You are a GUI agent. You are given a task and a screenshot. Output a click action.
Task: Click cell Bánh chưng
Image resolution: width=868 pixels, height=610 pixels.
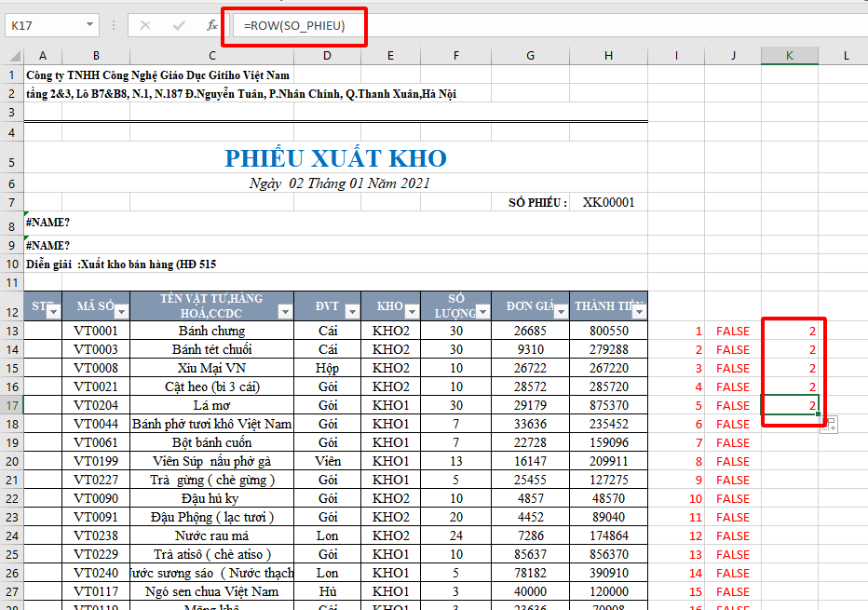click(212, 331)
